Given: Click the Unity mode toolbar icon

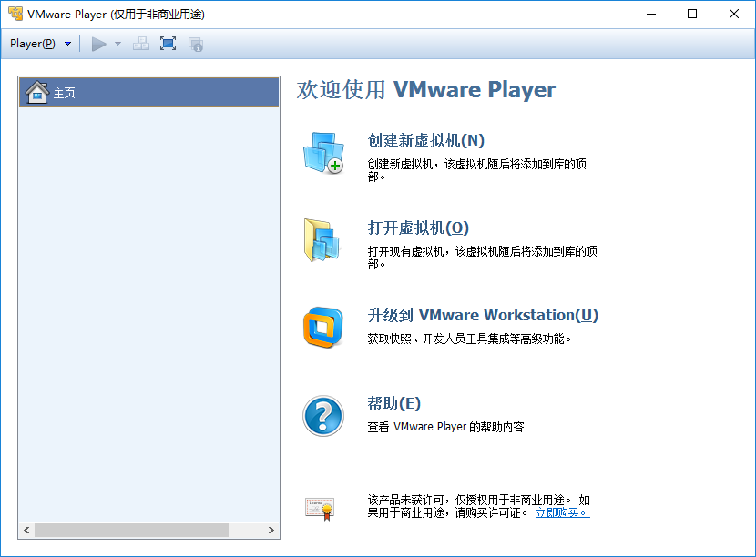Looking at the screenshot, I should point(196,45).
